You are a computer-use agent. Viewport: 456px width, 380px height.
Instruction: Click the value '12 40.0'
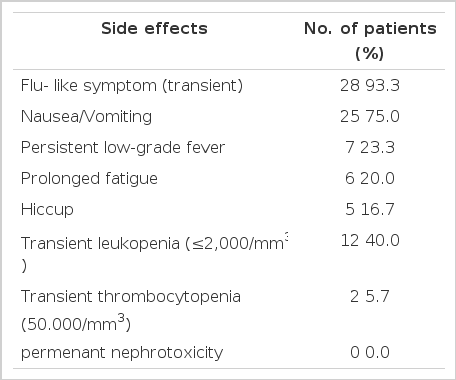tap(370, 240)
